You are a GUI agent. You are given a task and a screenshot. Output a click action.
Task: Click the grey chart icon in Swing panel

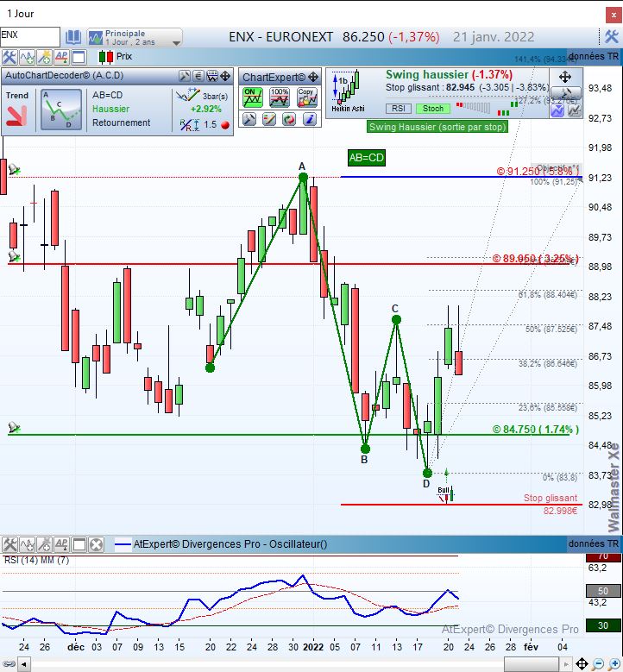575,110
